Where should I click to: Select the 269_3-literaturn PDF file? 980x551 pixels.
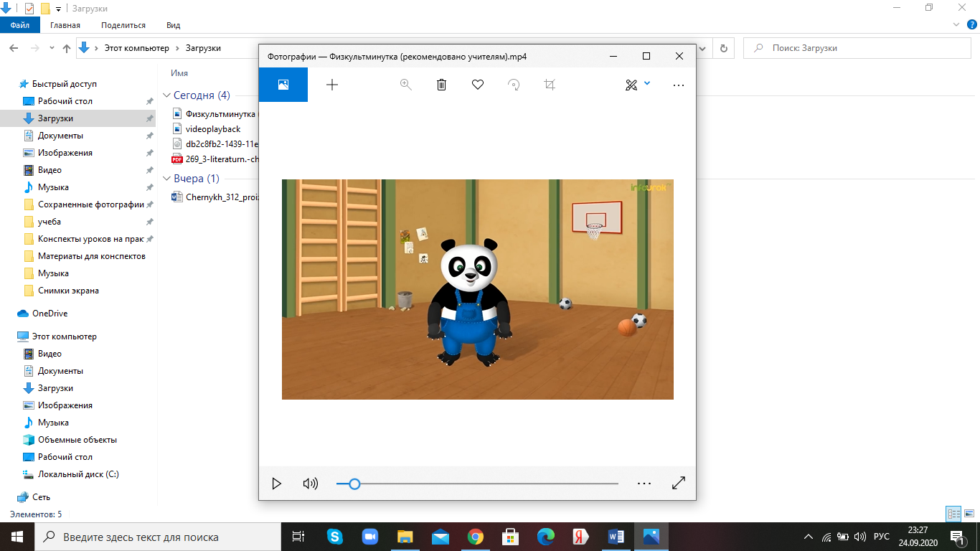[215, 159]
